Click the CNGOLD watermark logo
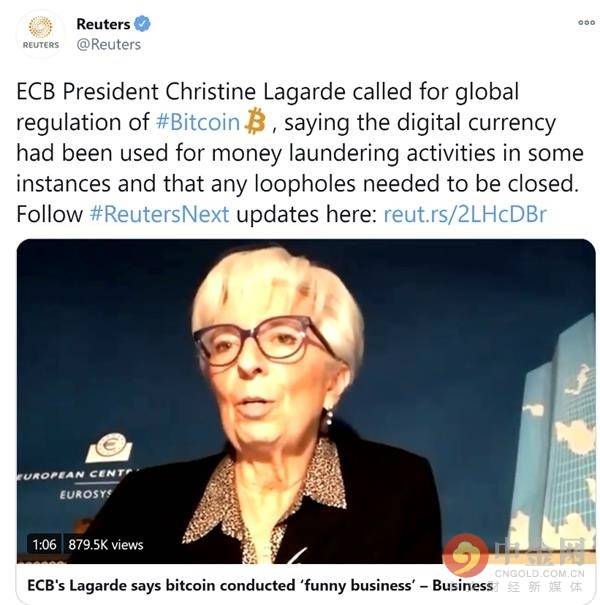Image resolution: width=600 pixels, height=605 pixels. click(465, 555)
